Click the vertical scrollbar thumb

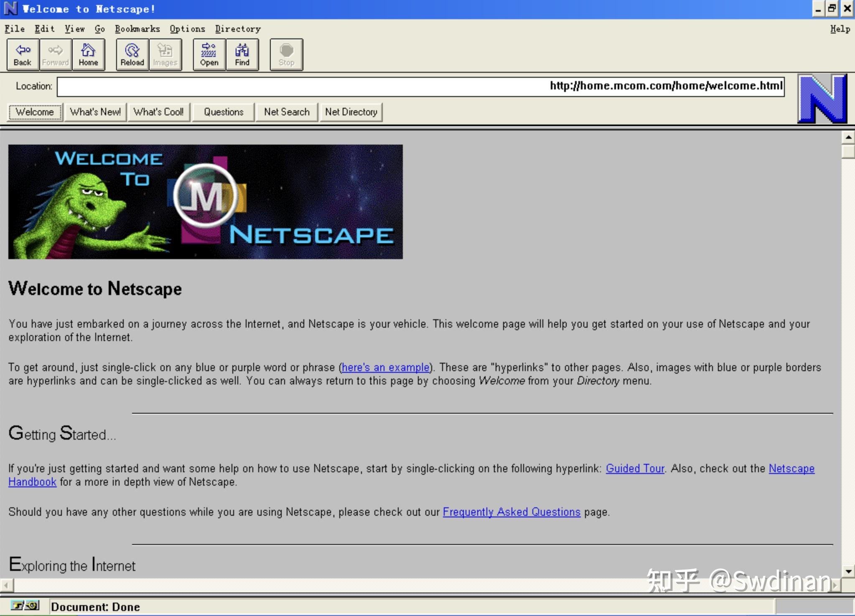[848, 151]
